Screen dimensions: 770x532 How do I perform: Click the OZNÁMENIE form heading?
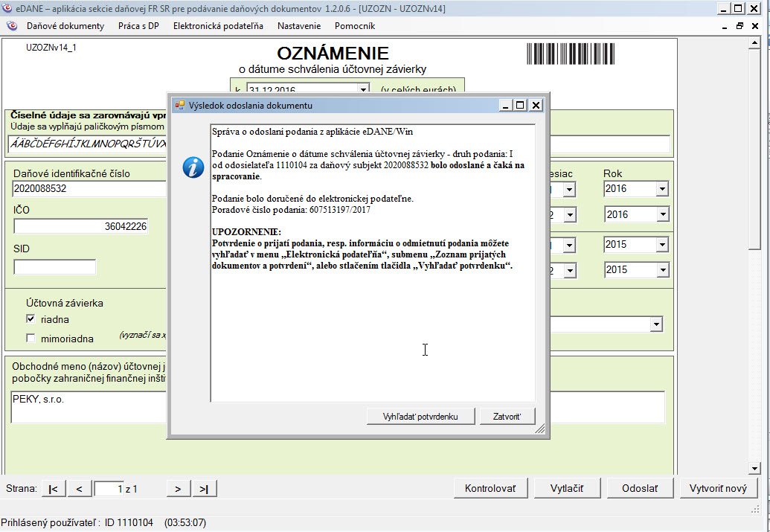tap(333, 53)
